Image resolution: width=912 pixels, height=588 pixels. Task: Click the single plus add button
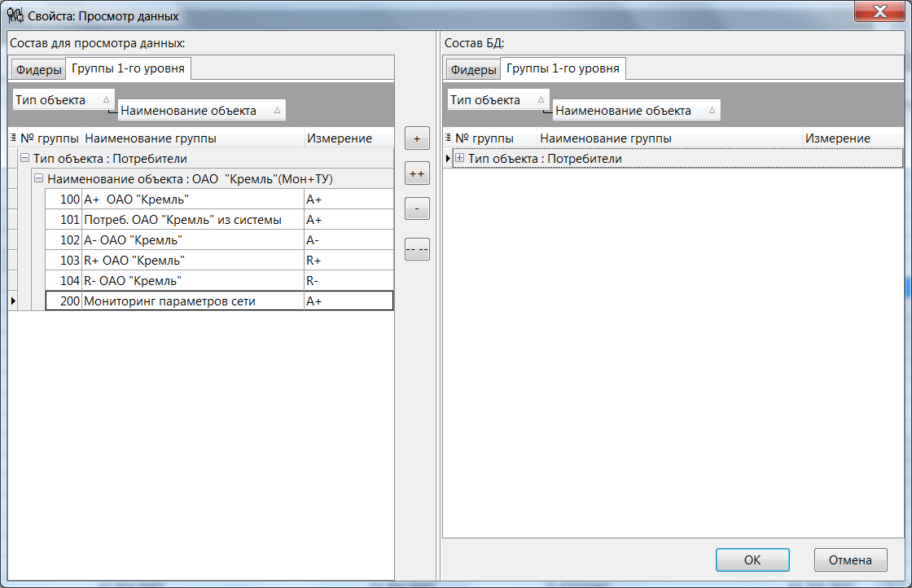417,138
